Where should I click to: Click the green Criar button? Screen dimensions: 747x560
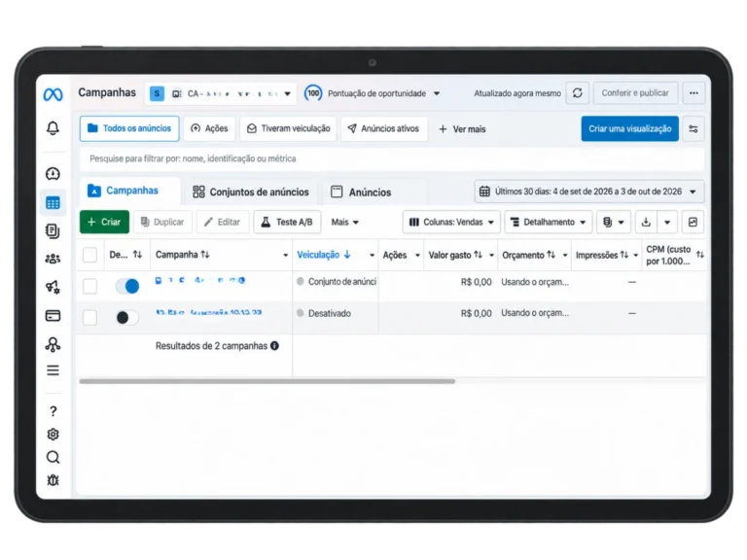point(104,222)
